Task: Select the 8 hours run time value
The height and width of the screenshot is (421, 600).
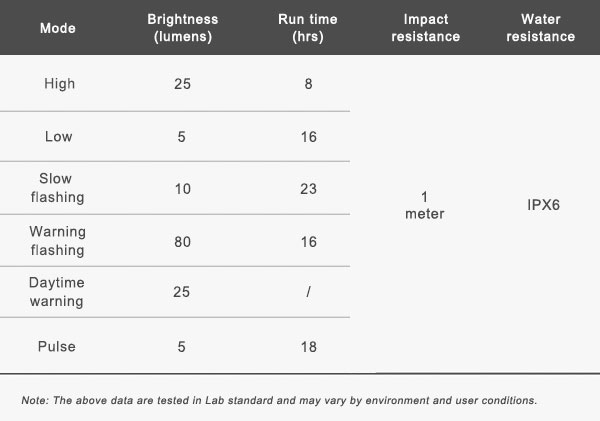Action: point(308,84)
